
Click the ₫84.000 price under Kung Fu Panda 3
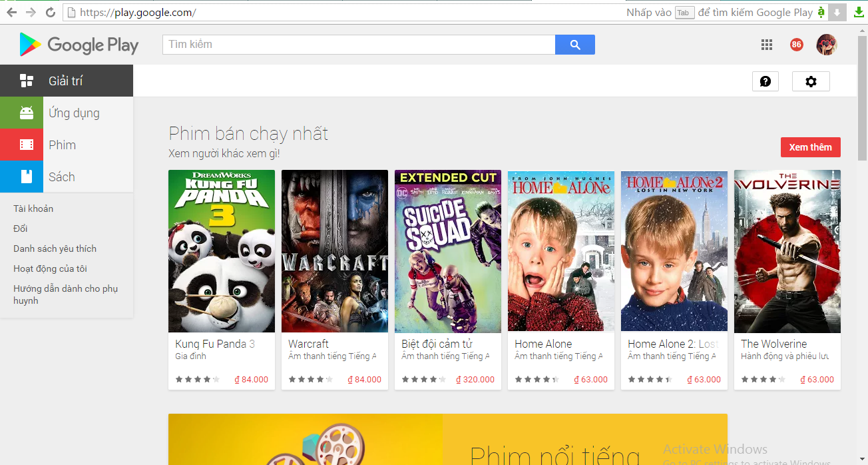(252, 379)
